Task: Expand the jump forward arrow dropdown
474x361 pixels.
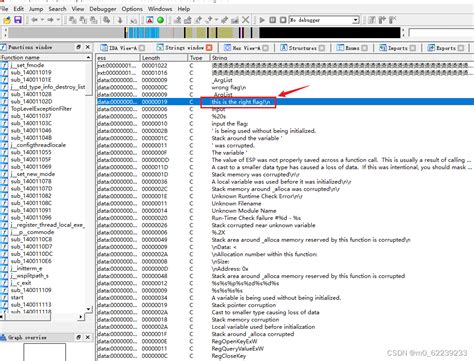Action: (58, 20)
